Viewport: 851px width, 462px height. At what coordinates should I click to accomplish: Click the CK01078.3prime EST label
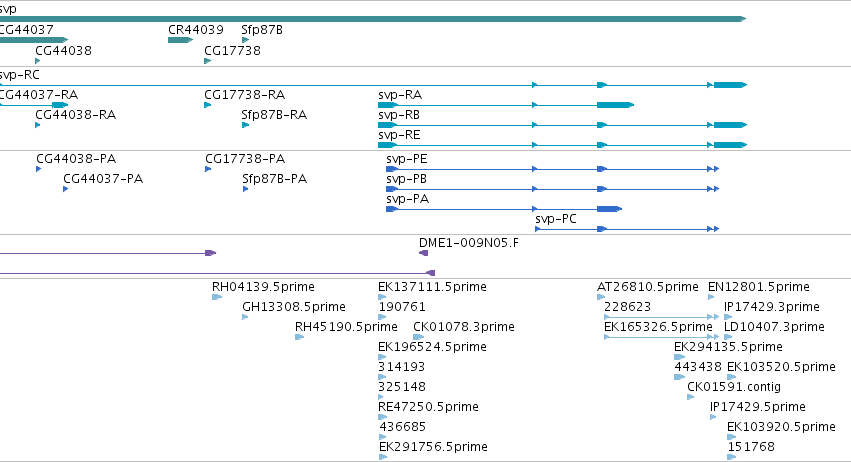463,327
